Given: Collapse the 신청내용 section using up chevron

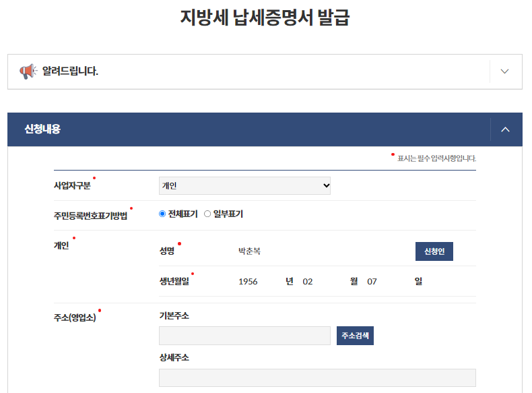Looking at the screenshot, I should pos(506,129).
